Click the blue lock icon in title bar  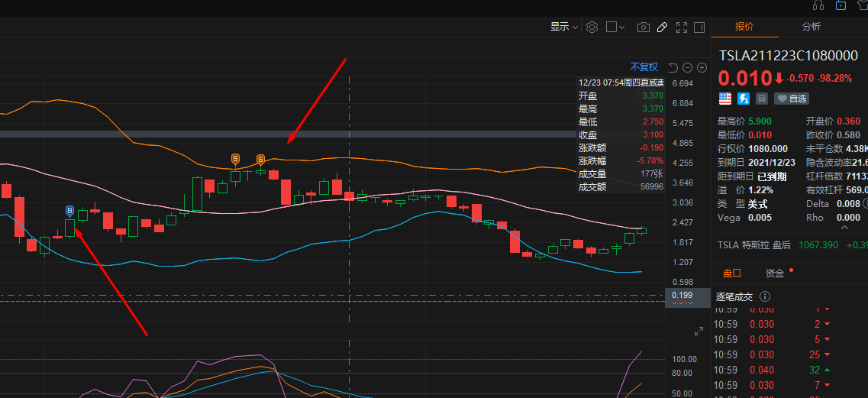pyautogui.click(x=841, y=5)
